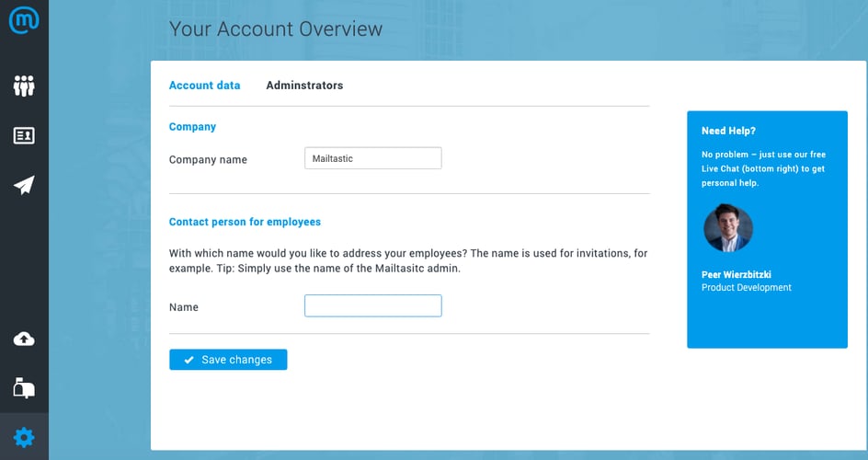The image size is (868, 460).
Task: Click the Company section heading
Action: coord(192,127)
